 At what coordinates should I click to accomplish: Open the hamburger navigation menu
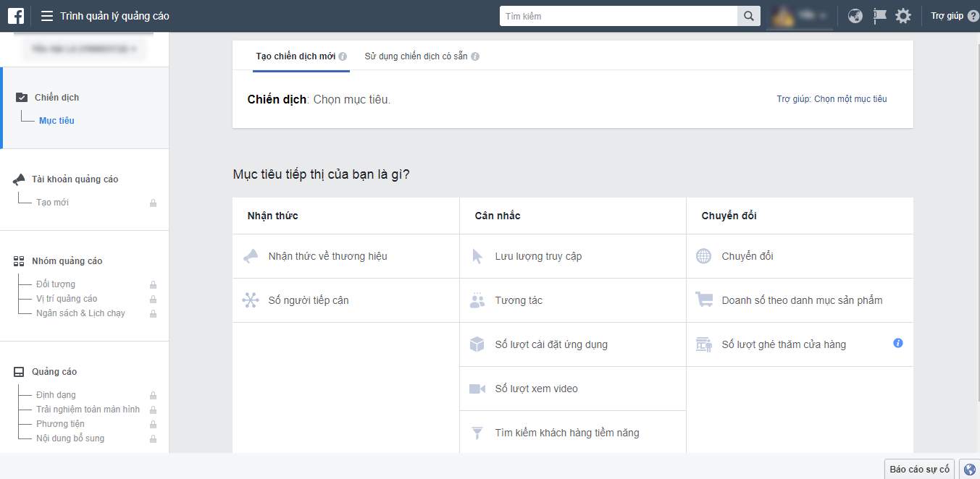pos(46,15)
